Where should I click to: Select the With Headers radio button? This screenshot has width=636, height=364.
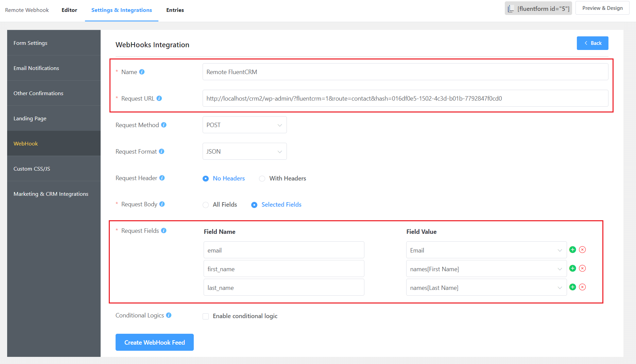[262, 178]
